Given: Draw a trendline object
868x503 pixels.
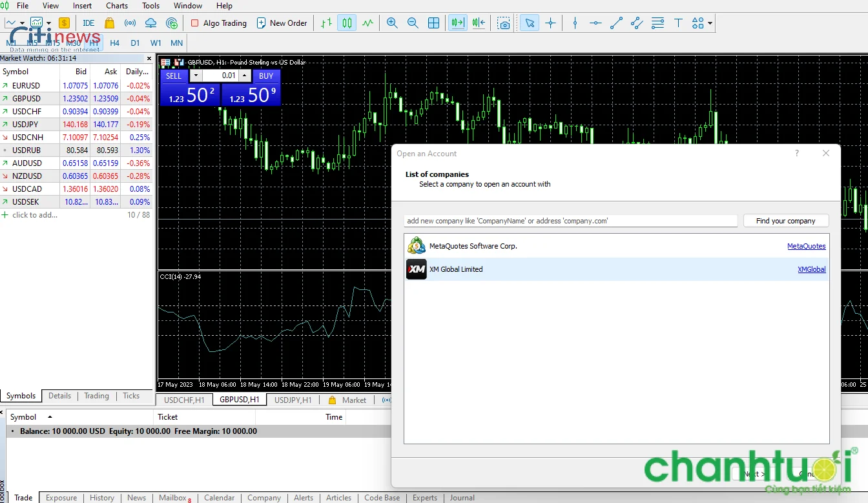Looking at the screenshot, I should tap(616, 23).
